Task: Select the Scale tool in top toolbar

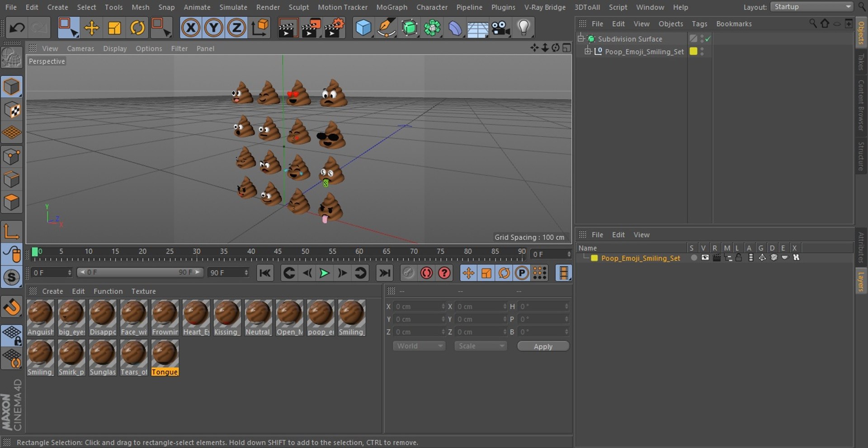Action: (x=114, y=28)
